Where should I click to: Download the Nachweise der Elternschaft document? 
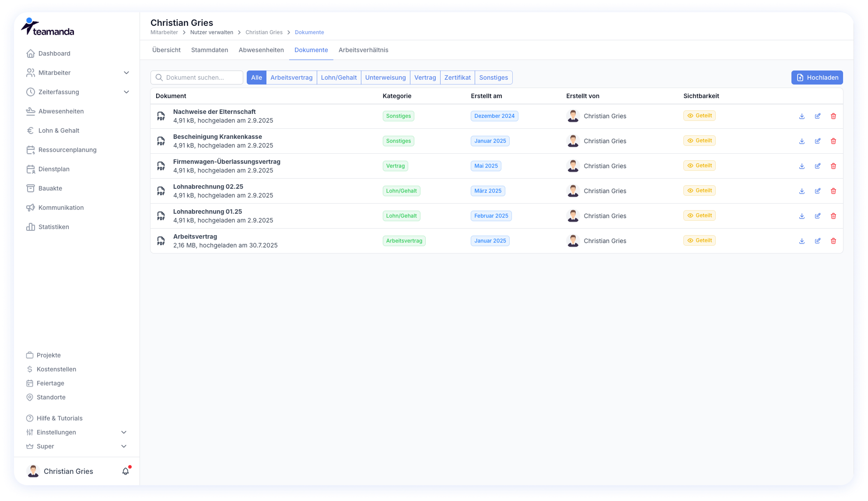[x=801, y=116]
